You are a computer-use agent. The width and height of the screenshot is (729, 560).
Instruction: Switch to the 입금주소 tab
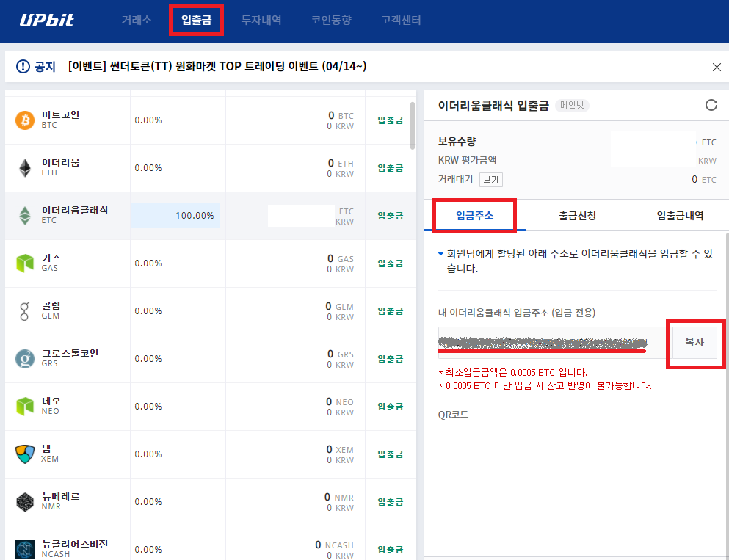(475, 215)
